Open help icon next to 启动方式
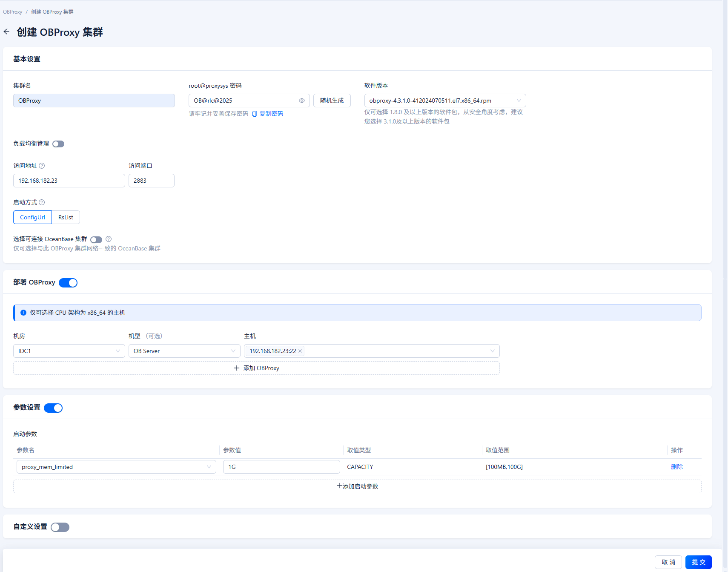Image resolution: width=728 pixels, height=572 pixels. 42,202
